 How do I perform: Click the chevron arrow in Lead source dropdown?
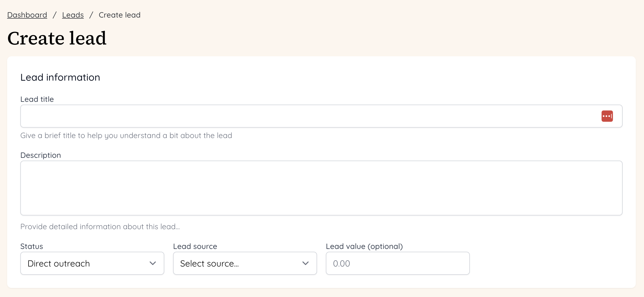coord(305,263)
